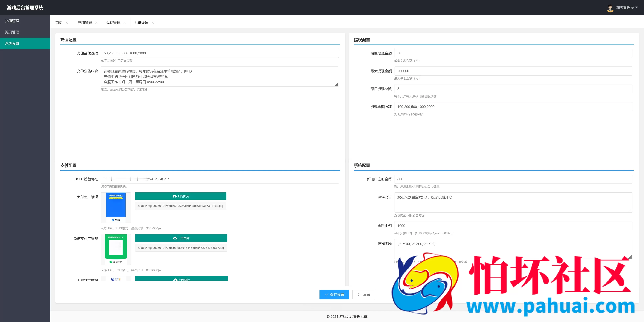
Task: Click the '提现页面5个快速金额' hint text
Action: [x=409, y=114]
